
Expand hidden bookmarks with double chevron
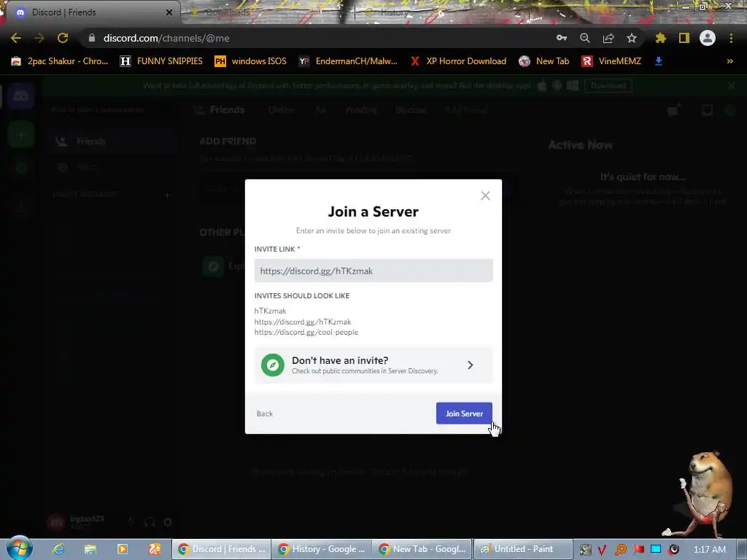pyautogui.click(x=729, y=61)
